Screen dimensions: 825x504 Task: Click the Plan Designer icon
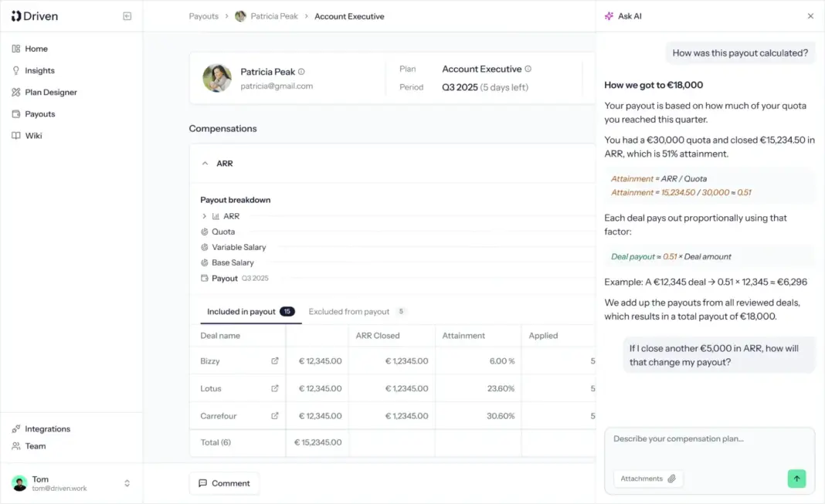(15, 93)
